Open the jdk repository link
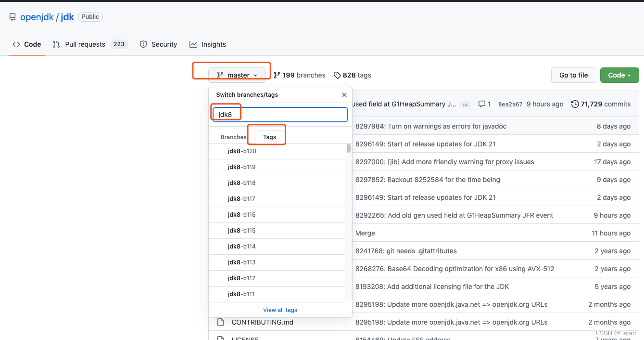Viewport: 644px width, 340px height. (x=67, y=17)
